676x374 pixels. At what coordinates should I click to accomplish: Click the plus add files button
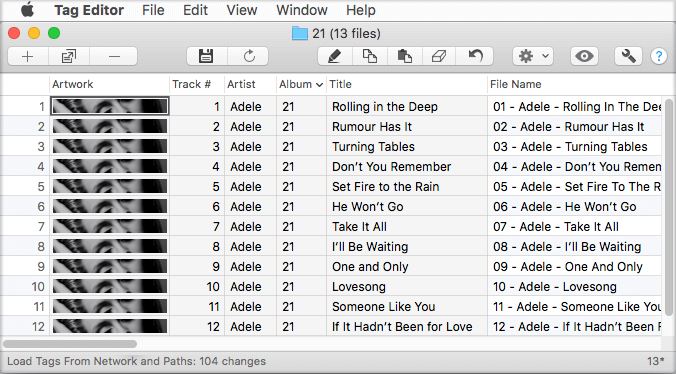[x=28, y=56]
